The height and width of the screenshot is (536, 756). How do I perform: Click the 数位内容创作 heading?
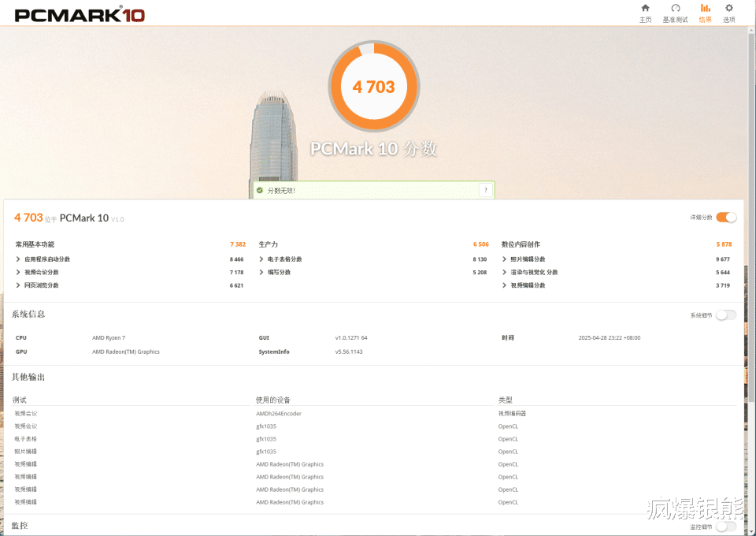pyautogui.click(x=521, y=244)
